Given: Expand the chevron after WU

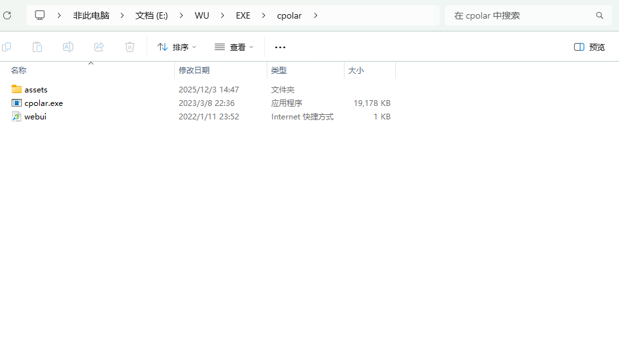Looking at the screenshot, I should click(222, 15).
